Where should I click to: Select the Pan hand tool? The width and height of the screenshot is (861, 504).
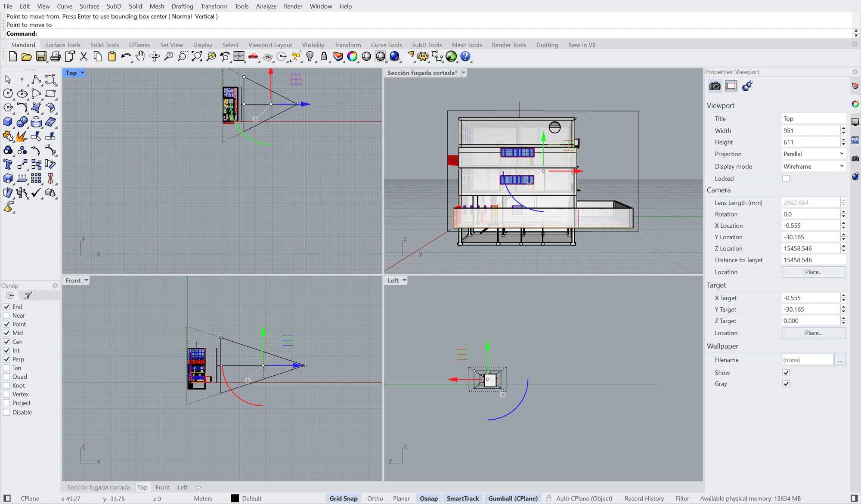[x=140, y=56]
